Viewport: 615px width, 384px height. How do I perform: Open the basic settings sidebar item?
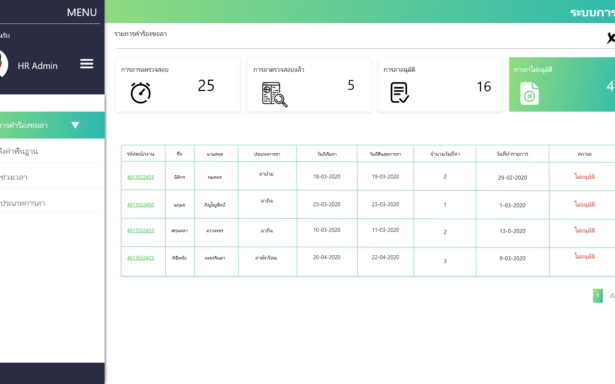[19, 151]
